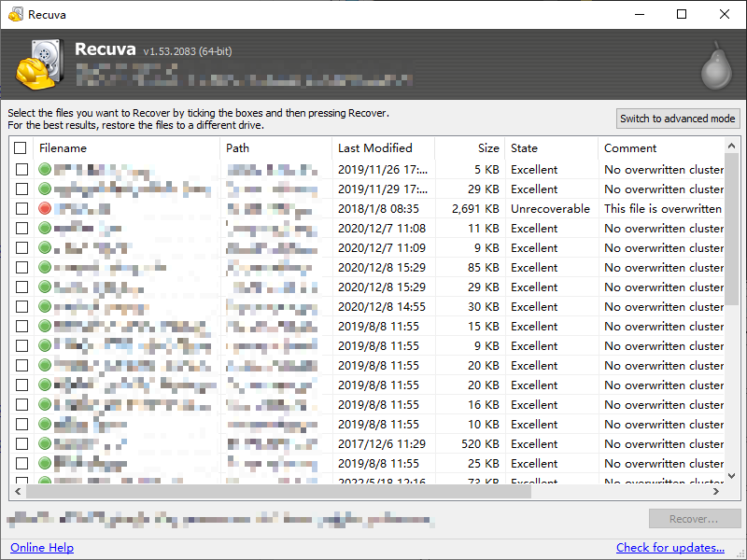Click the Piriform pear logo icon
This screenshot has height=560, width=747.
716,65
